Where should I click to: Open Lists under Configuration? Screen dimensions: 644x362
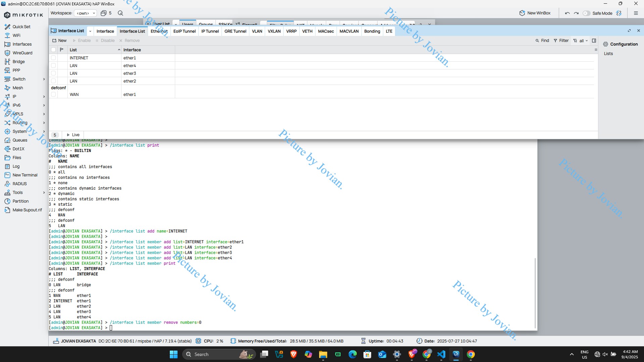tap(608, 54)
